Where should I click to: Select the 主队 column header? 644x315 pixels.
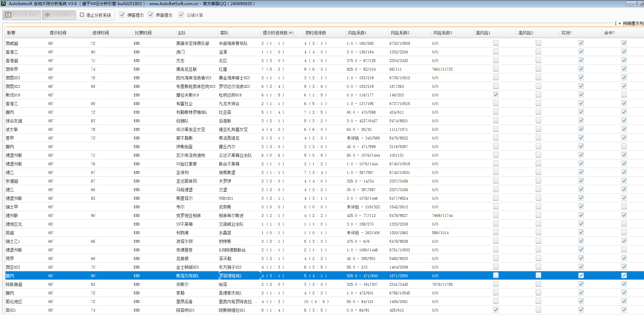pyautogui.click(x=182, y=33)
